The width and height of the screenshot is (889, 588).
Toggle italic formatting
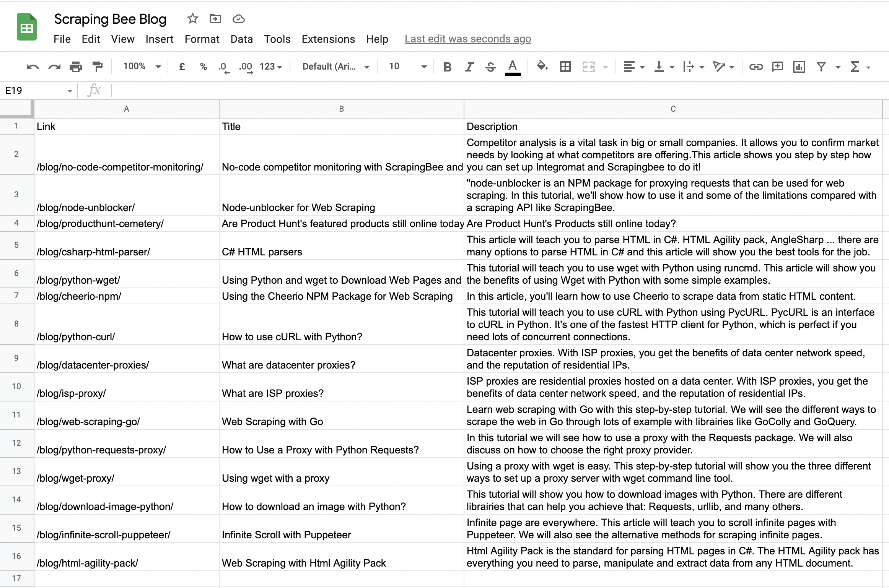[x=468, y=66]
